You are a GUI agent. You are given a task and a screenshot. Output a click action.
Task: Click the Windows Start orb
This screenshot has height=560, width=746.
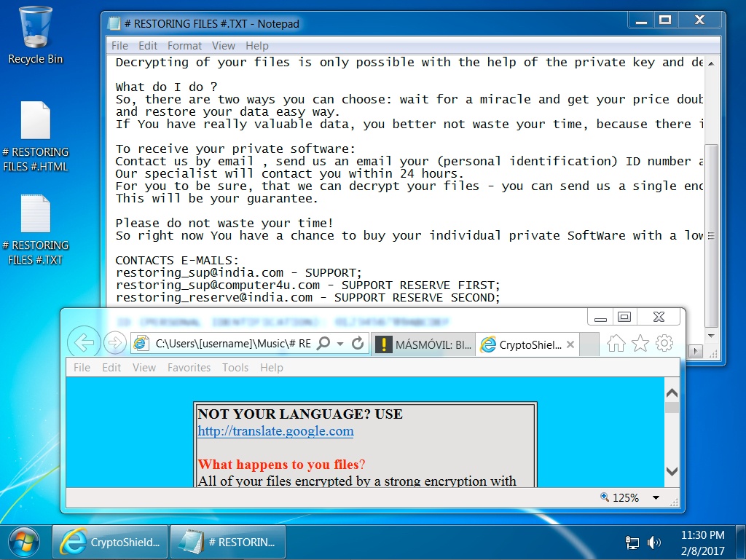24,543
